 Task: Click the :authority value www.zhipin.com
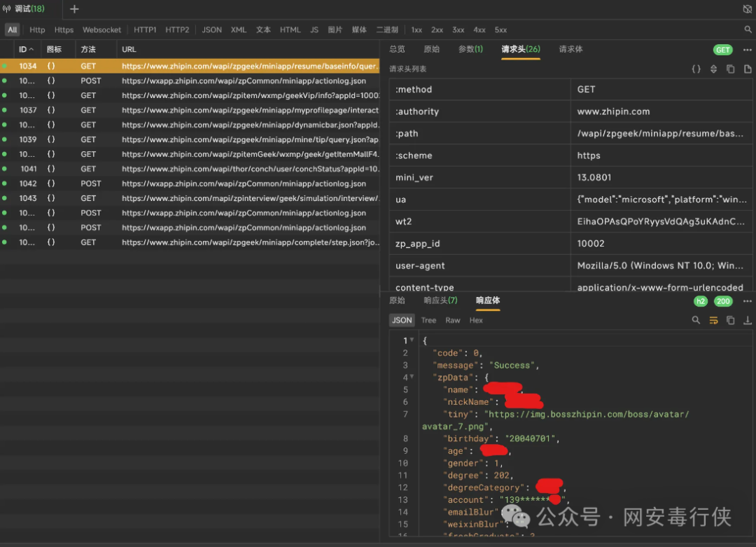[x=613, y=111]
